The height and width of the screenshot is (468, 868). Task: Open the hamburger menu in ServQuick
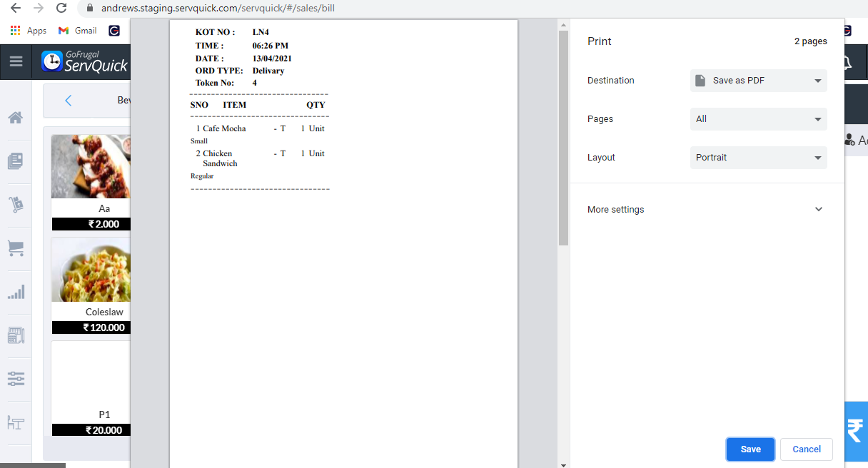(x=16, y=62)
